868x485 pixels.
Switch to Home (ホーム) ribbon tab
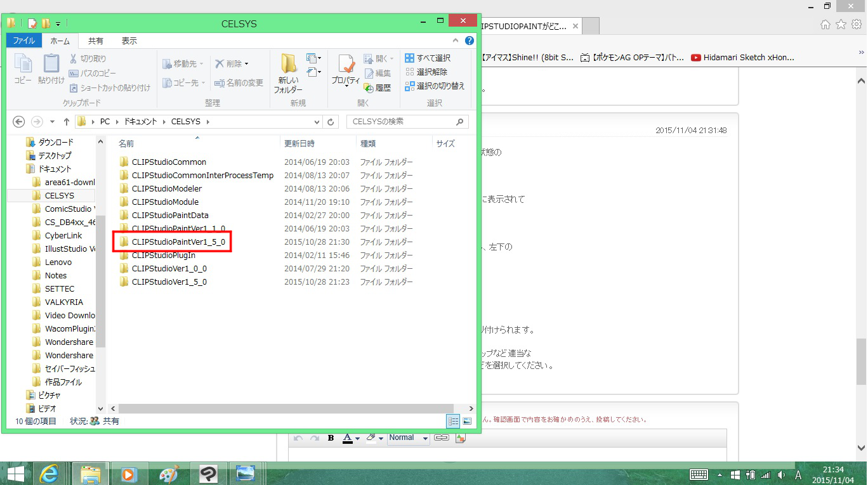tap(60, 41)
